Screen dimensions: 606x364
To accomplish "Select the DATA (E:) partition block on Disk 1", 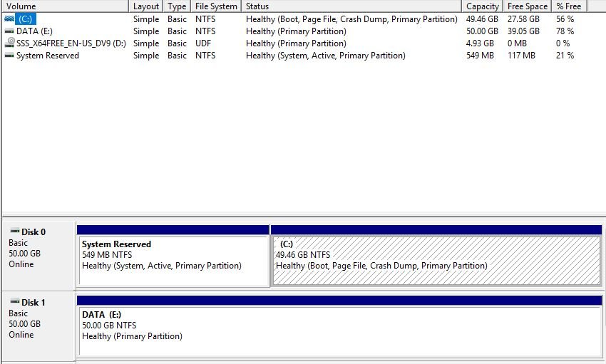I will [x=339, y=326].
